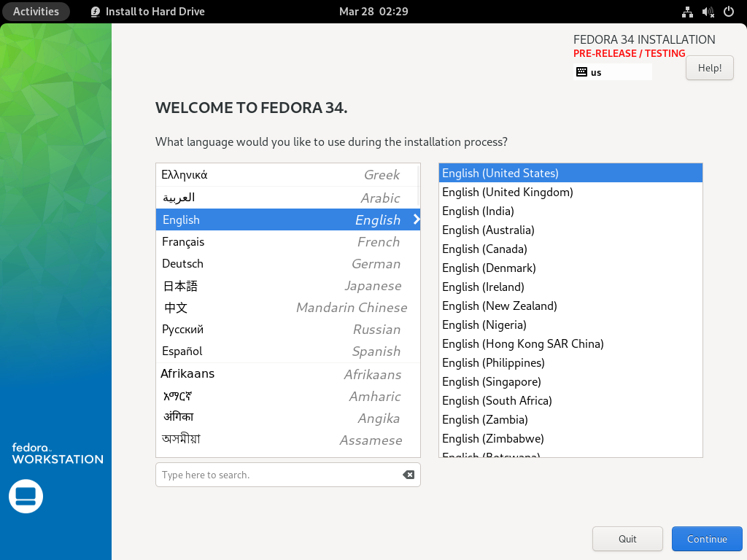Open the Activities overview
Viewport: 747px width, 560px height.
[x=36, y=12]
